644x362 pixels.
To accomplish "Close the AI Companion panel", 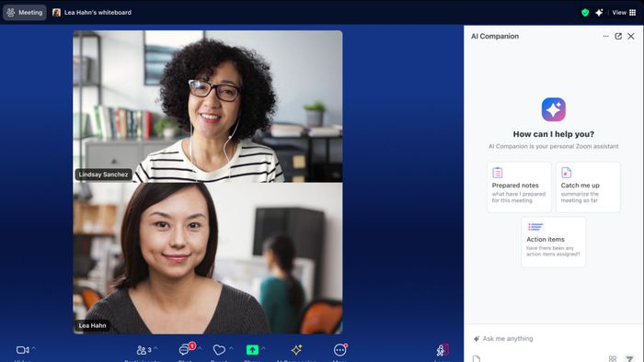I will (x=631, y=36).
